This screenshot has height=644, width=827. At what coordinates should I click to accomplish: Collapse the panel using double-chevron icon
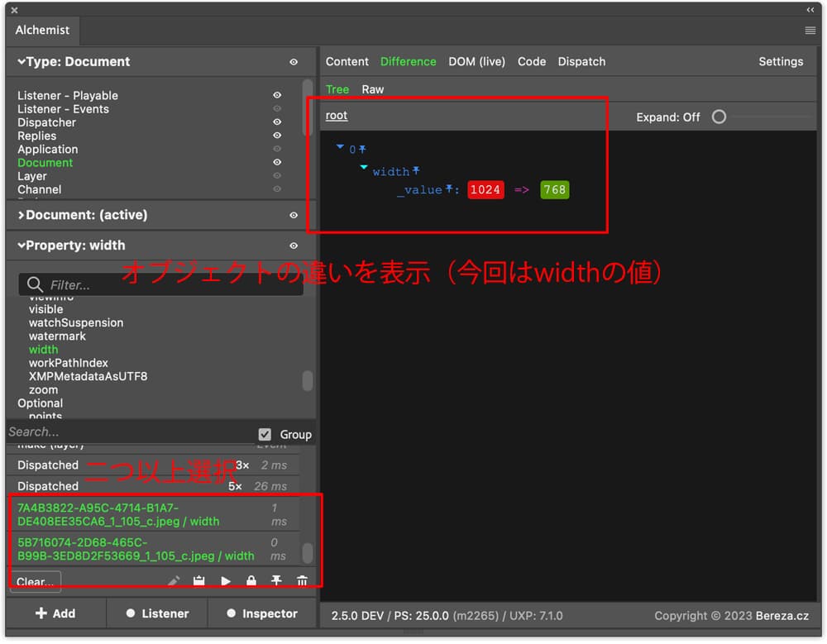click(810, 10)
